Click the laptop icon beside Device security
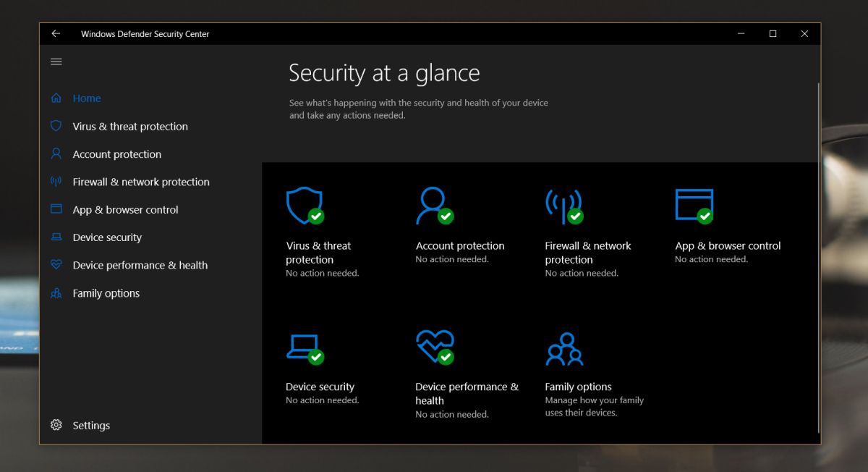868x472 pixels. [x=56, y=237]
